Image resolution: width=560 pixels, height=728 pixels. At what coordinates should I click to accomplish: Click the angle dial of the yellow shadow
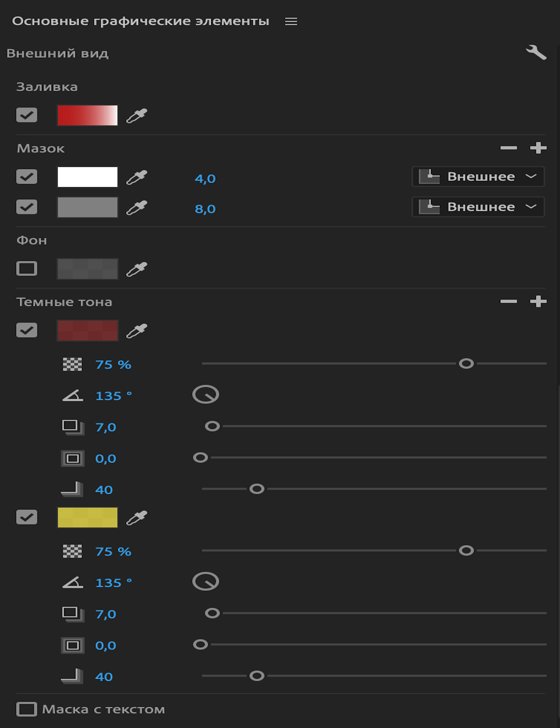click(206, 581)
